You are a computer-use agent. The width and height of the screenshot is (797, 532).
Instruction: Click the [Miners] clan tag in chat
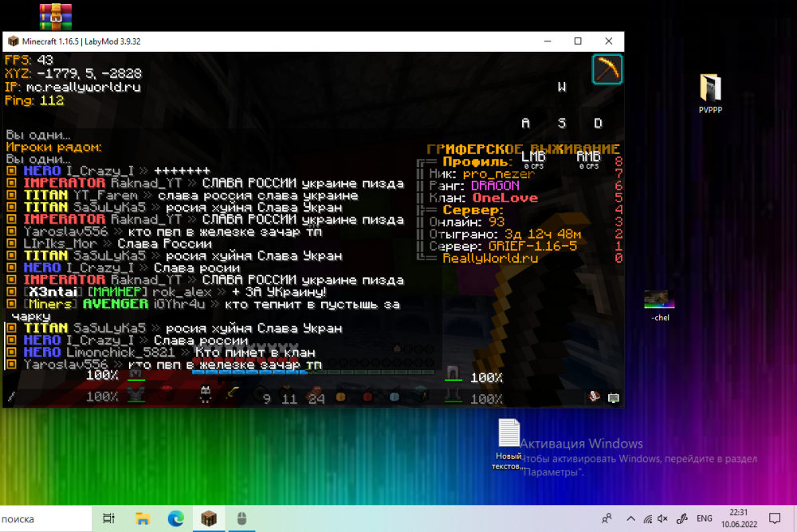pyautogui.click(x=49, y=304)
